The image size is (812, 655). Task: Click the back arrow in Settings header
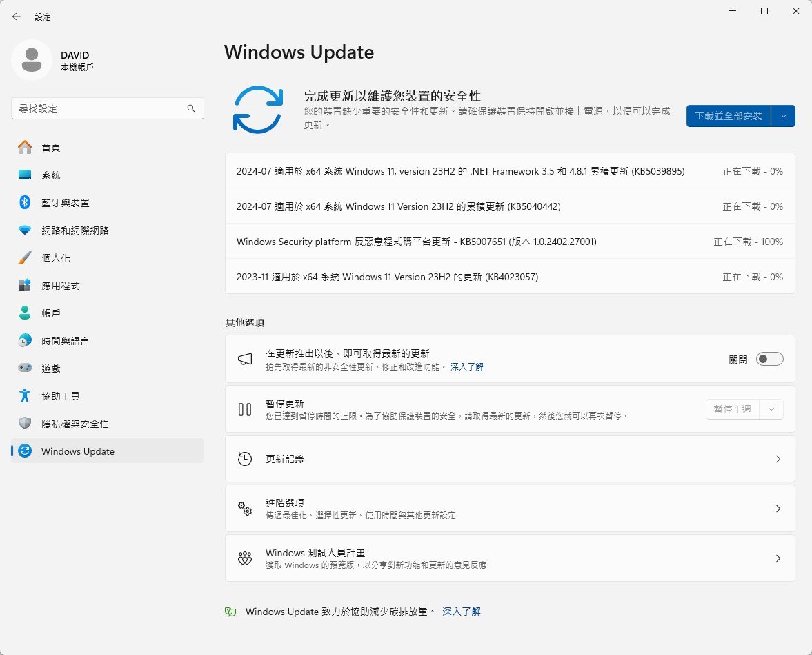[x=17, y=17]
